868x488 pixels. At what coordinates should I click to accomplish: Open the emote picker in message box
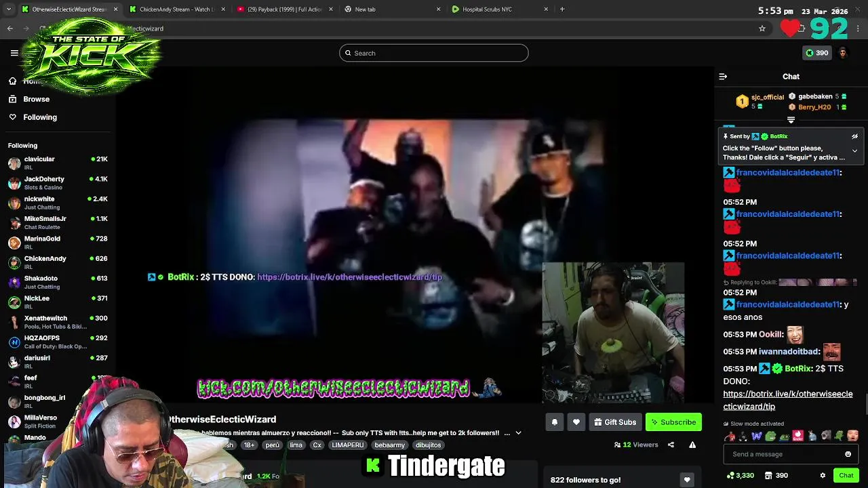pyautogui.click(x=848, y=454)
